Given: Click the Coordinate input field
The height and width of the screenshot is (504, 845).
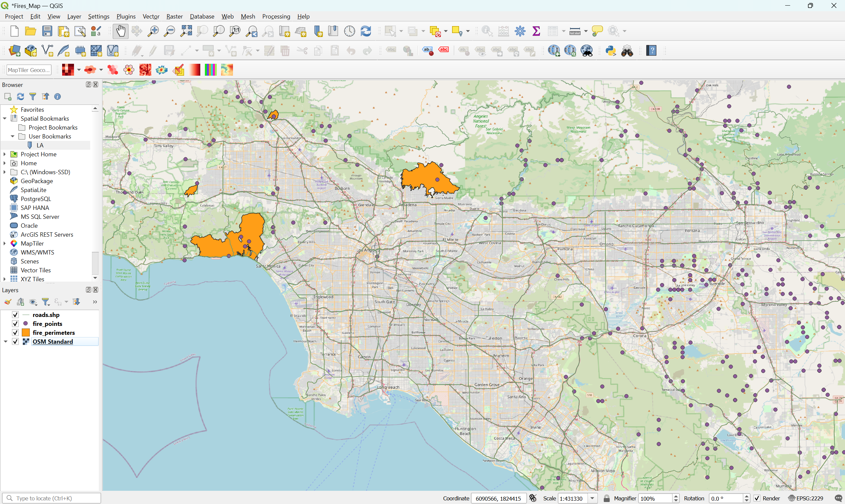Looking at the screenshot, I should point(499,498).
